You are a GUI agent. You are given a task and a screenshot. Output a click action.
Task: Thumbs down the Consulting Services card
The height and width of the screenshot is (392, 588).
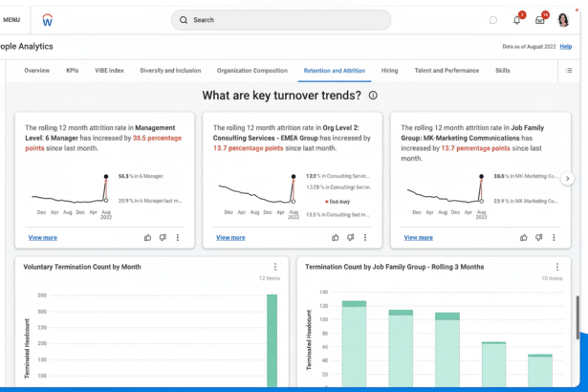pyautogui.click(x=350, y=237)
